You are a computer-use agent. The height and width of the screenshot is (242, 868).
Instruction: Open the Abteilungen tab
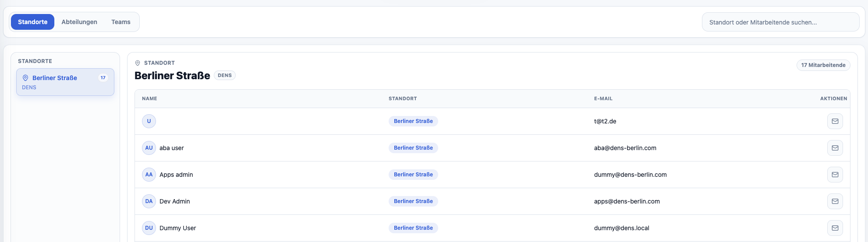79,22
